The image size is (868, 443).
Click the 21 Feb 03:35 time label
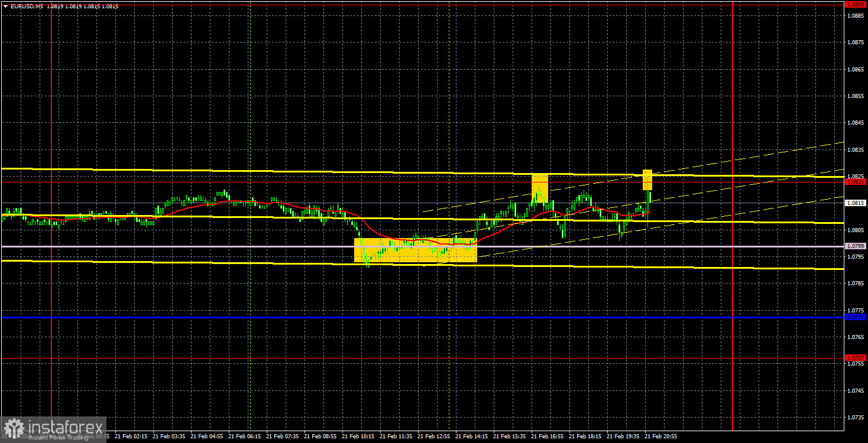coord(169,437)
